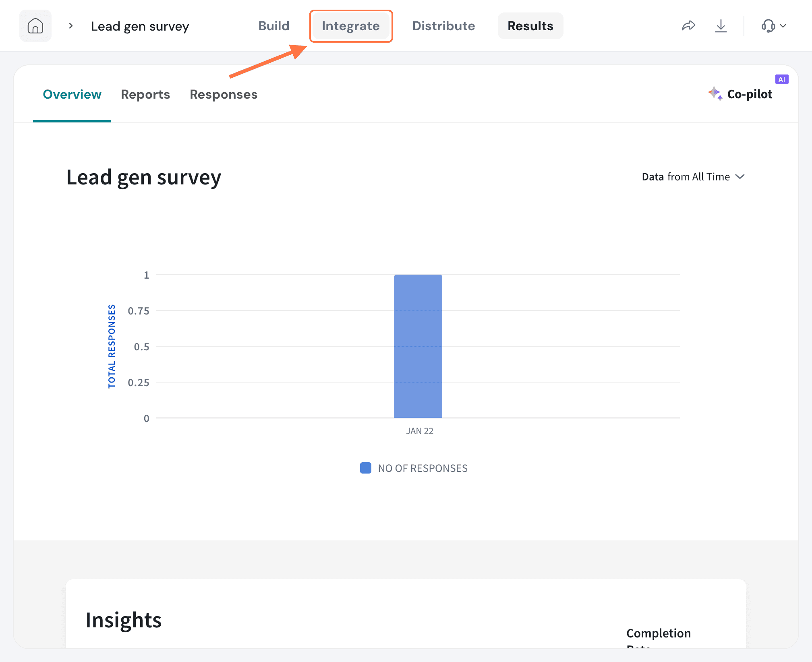This screenshot has width=812, height=662.
Task: Toggle the NO OF RESPONSES legend
Action: pos(414,468)
